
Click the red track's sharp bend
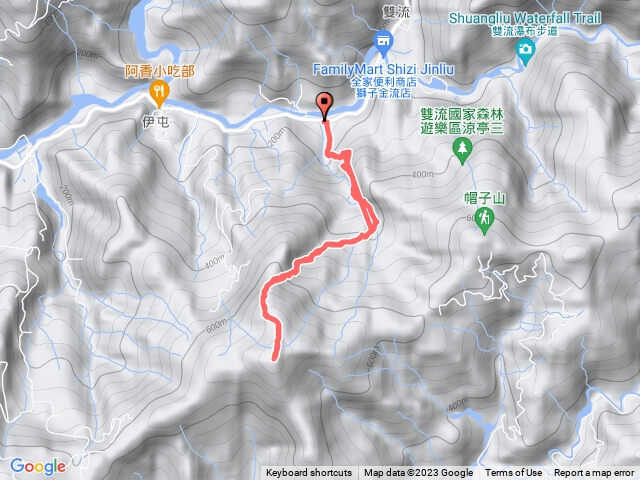click(376, 224)
